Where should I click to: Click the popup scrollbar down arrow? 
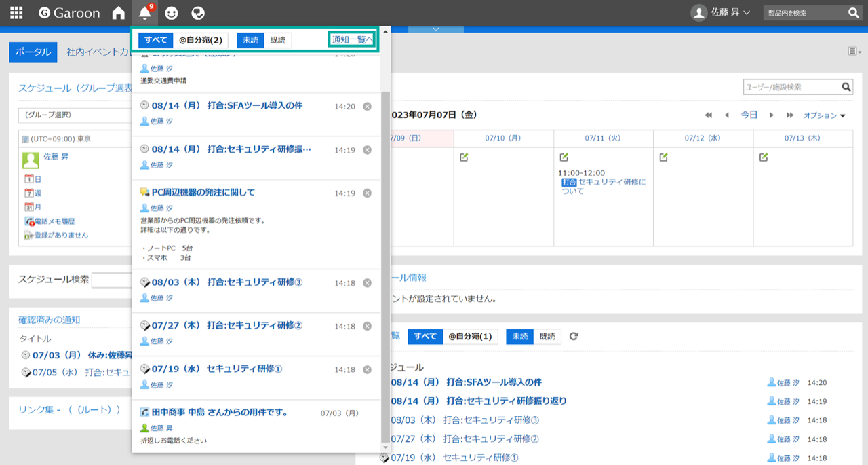pyautogui.click(x=385, y=447)
